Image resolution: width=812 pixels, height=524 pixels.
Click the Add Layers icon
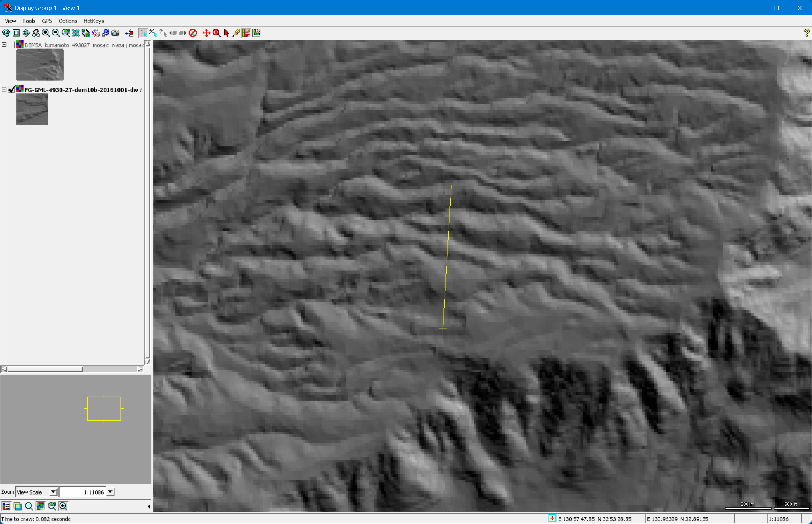click(x=129, y=33)
